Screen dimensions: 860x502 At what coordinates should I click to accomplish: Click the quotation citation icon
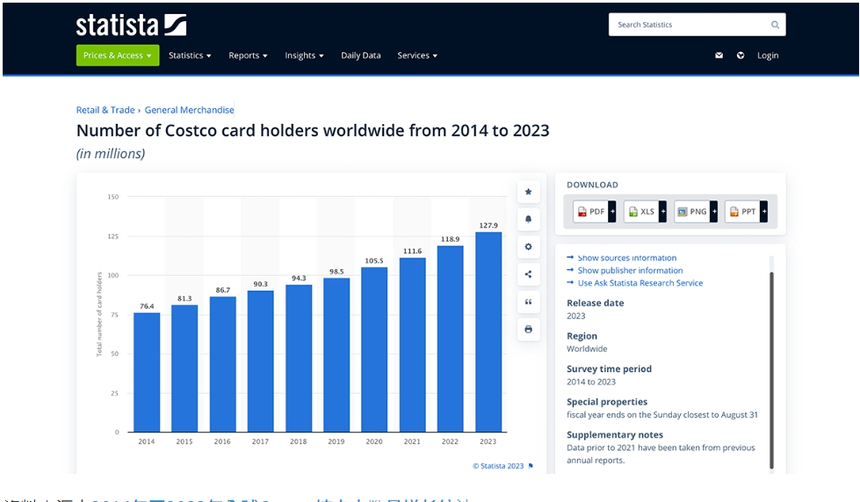528,302
